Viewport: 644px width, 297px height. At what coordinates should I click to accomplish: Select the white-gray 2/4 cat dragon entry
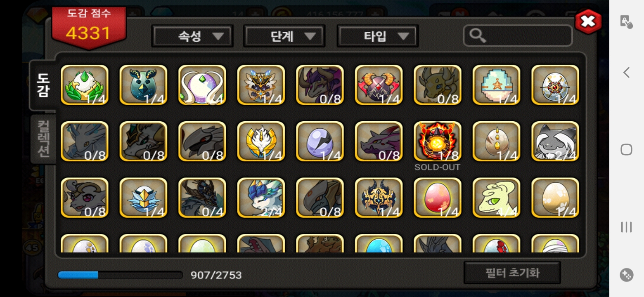coord(555,141)
